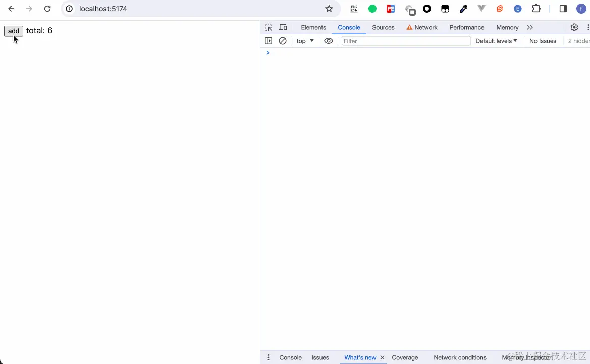Create a live expression with eye icon
The image size is (590, 364).
329,41
